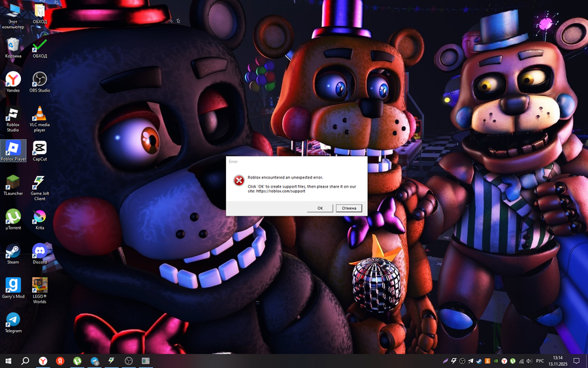Screen dimensions: 588x368
Task: Select the Корзина recycle bin icon
Action: click(13, 48)
